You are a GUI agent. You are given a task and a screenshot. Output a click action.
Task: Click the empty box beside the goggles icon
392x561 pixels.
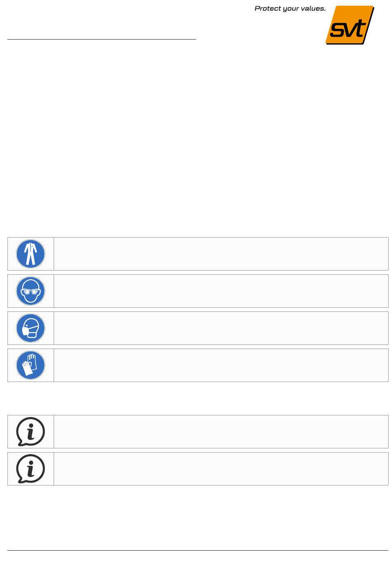click(x=221, y=291)
